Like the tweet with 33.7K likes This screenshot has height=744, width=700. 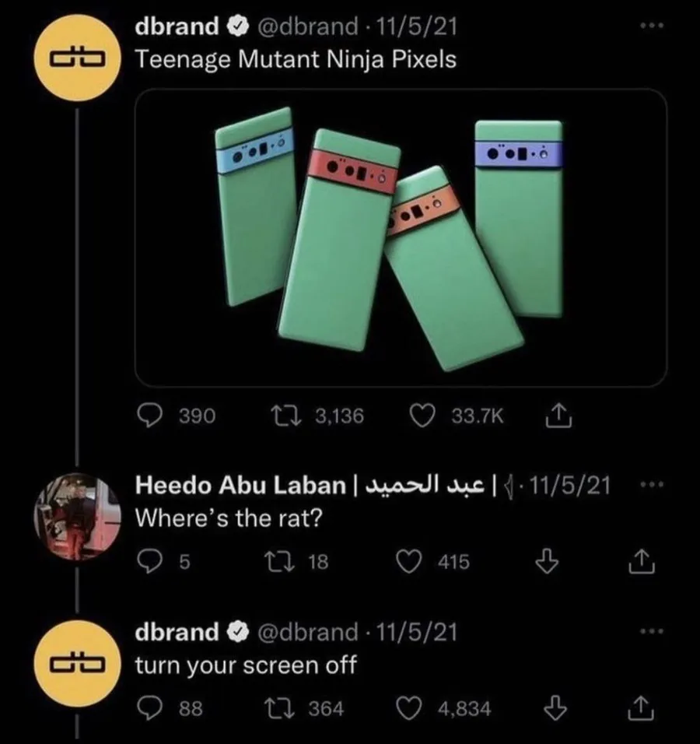(x=422, y=417)
